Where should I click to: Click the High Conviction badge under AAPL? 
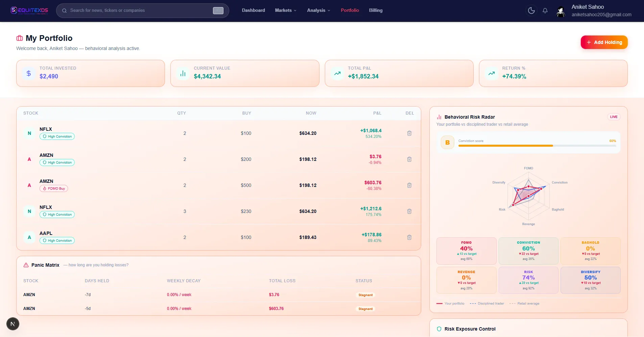pos(57,241)
